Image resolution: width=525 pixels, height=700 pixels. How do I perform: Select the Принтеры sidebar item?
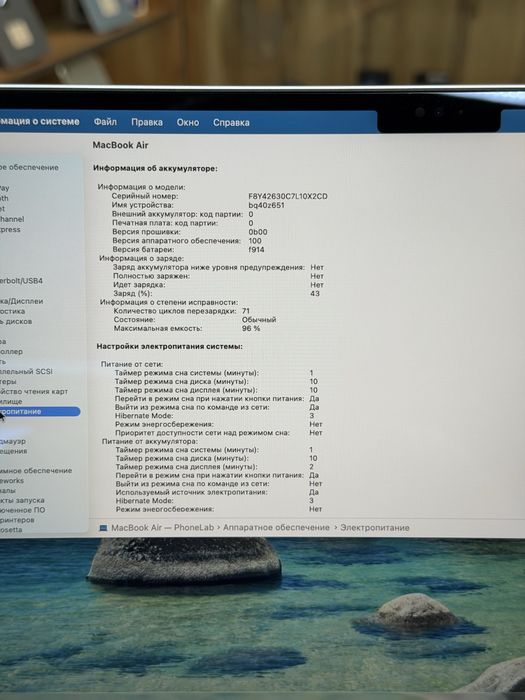8,382
